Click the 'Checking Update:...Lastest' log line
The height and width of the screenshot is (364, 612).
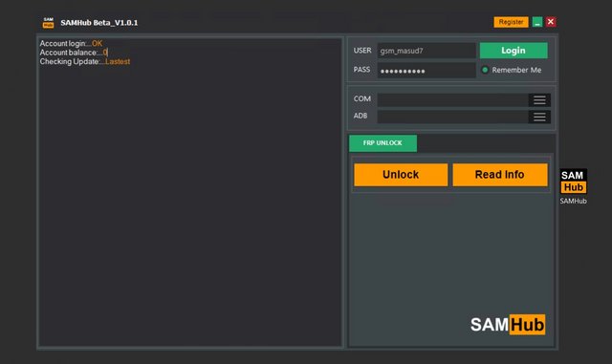(x=85, y=61)
